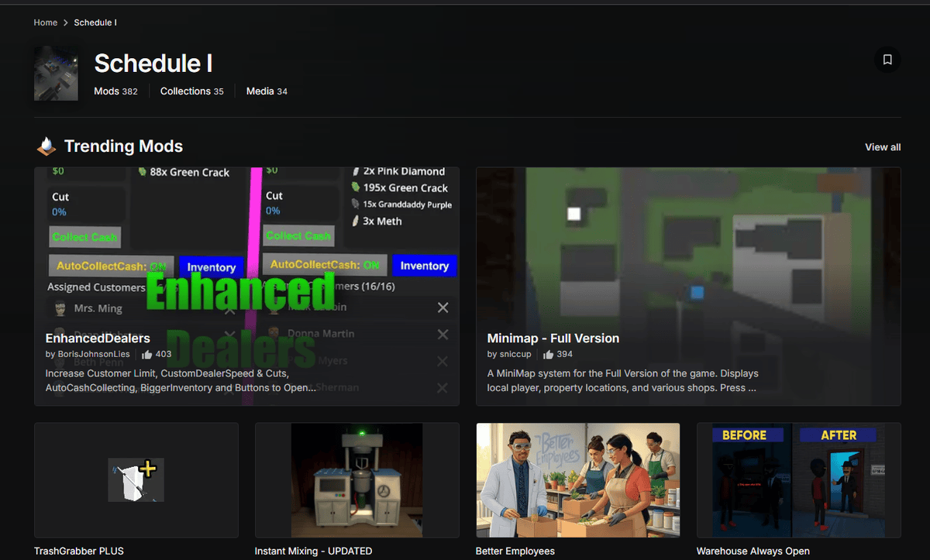The image size is (930, 560).
Task: Click the Schedule I game cover image
Action: pyautogui.click(x=56, y=74)
